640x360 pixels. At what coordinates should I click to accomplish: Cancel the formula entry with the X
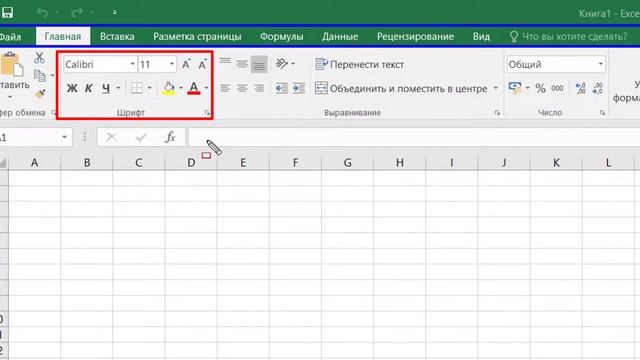[111, 137]
